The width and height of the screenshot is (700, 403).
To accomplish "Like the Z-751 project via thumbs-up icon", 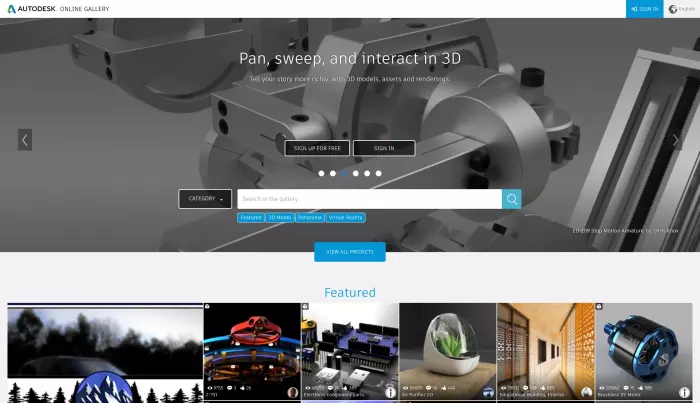I will [242, 388].
